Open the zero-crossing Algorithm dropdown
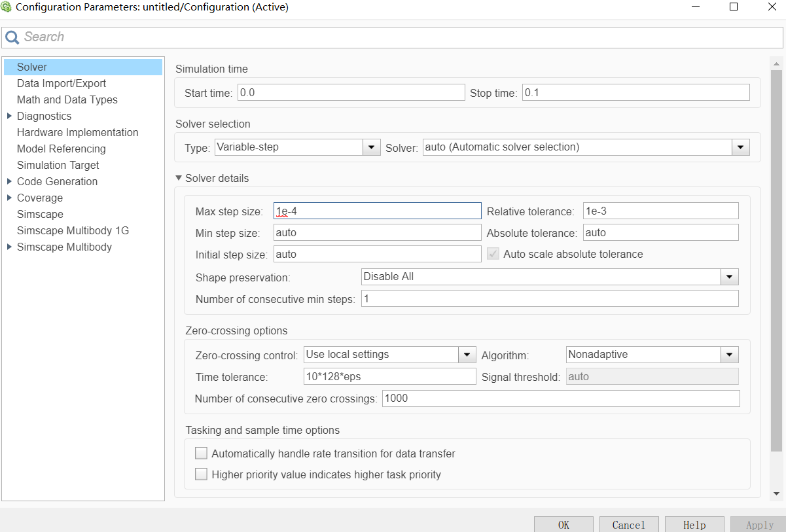Image resolution: width=786 pixels, height=532 pixels. pyautogui.click(x=730, y=355)
